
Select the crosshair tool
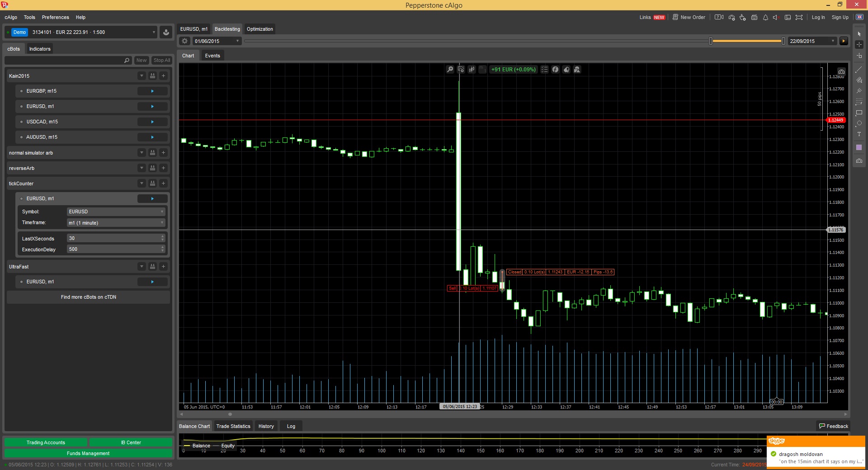tap(859, 44)
